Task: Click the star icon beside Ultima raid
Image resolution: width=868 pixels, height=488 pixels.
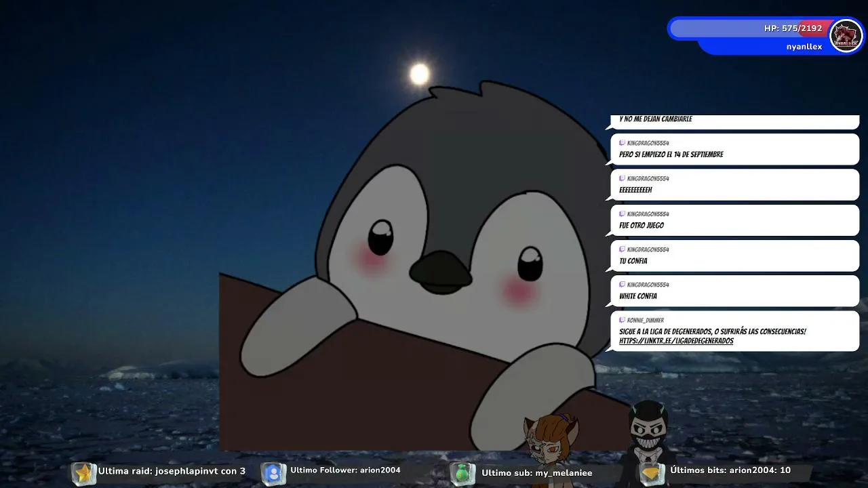Action: point(83,473)
